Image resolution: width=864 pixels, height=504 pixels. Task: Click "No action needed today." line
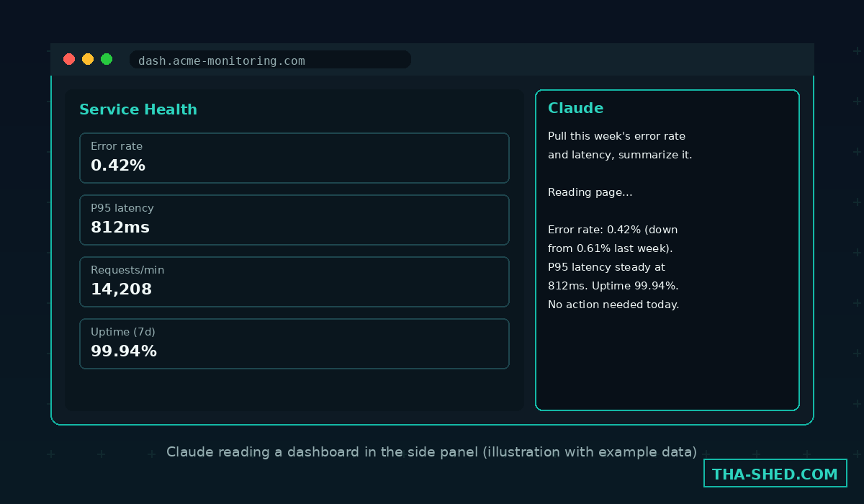613,305
